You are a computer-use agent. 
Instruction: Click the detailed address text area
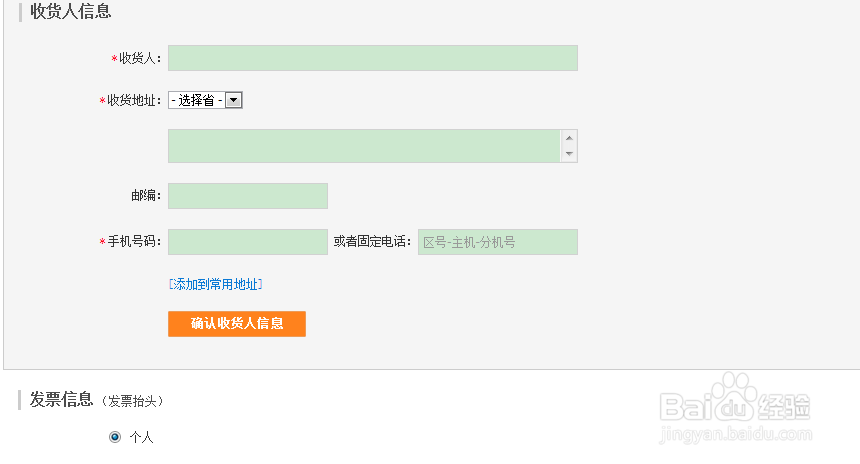[x=364, y=146]
